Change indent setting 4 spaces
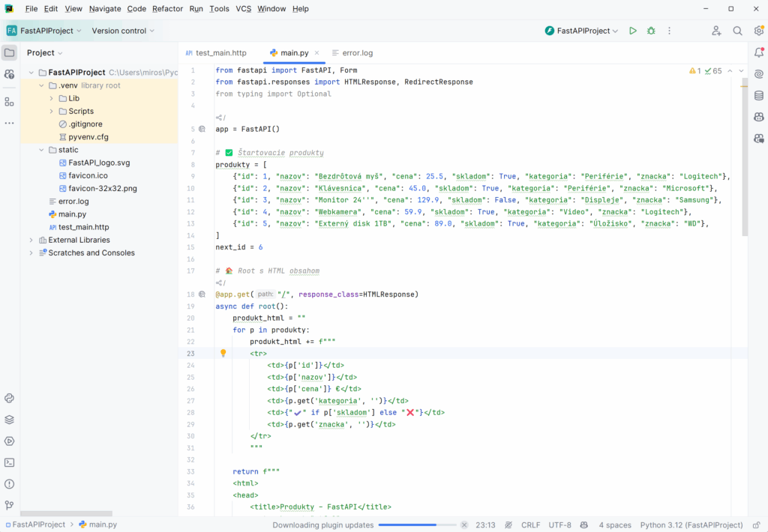 (x=615, y=525)
